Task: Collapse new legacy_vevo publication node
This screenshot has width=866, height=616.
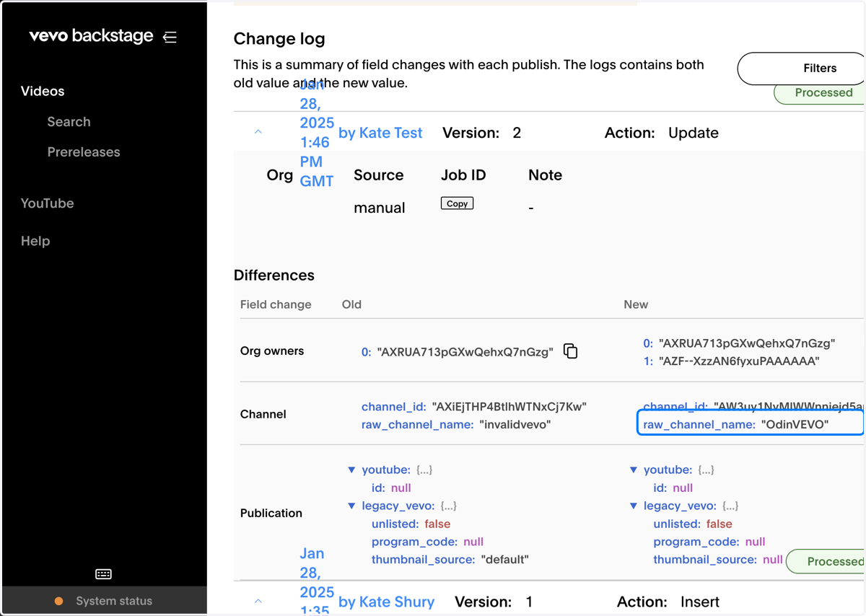Action: [634, 506]
